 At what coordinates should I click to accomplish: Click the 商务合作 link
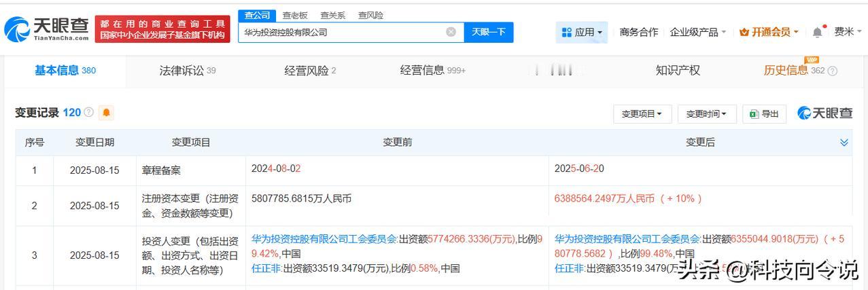coord(639,32)
